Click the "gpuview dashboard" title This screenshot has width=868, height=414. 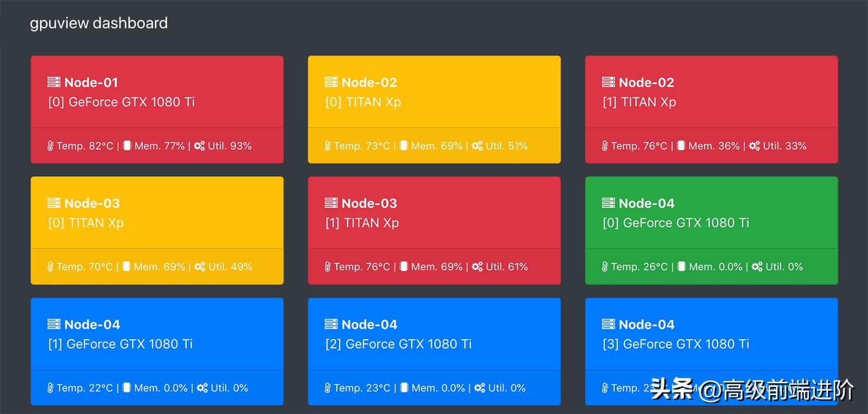point(99,23)
